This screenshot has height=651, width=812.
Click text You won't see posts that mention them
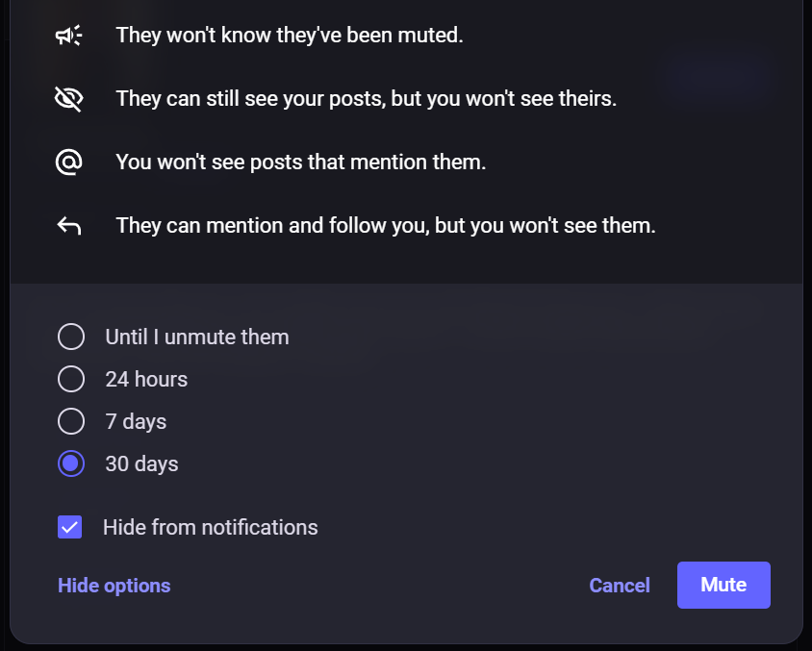[x=301, y=162]
